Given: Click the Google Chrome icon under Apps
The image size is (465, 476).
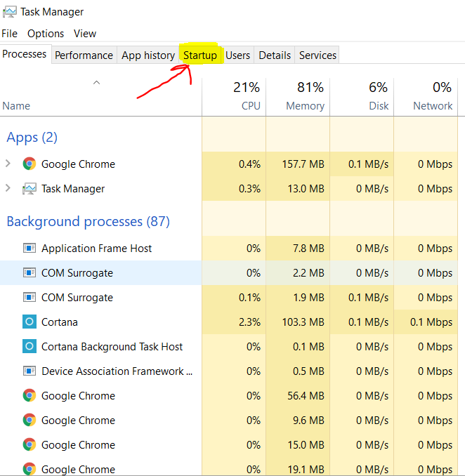Looking at the screenshot, I should coord(29,164).
